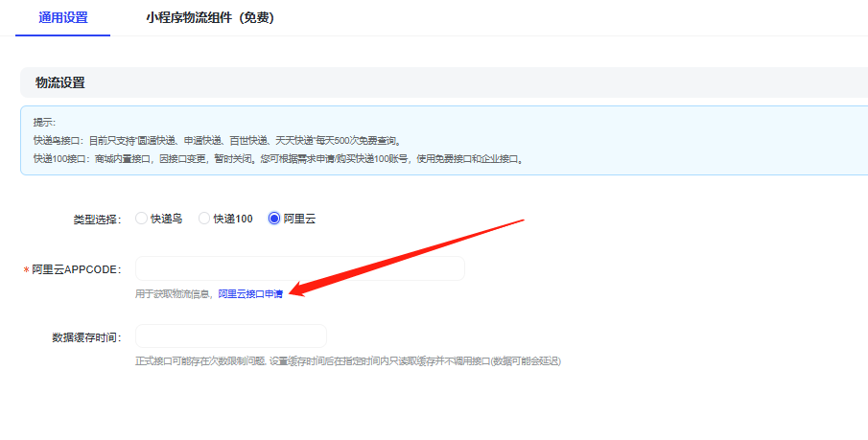This screenshot has width=868, height=440.
Task: Click the 数据缓存时间 field label
Action: point(86,337)
